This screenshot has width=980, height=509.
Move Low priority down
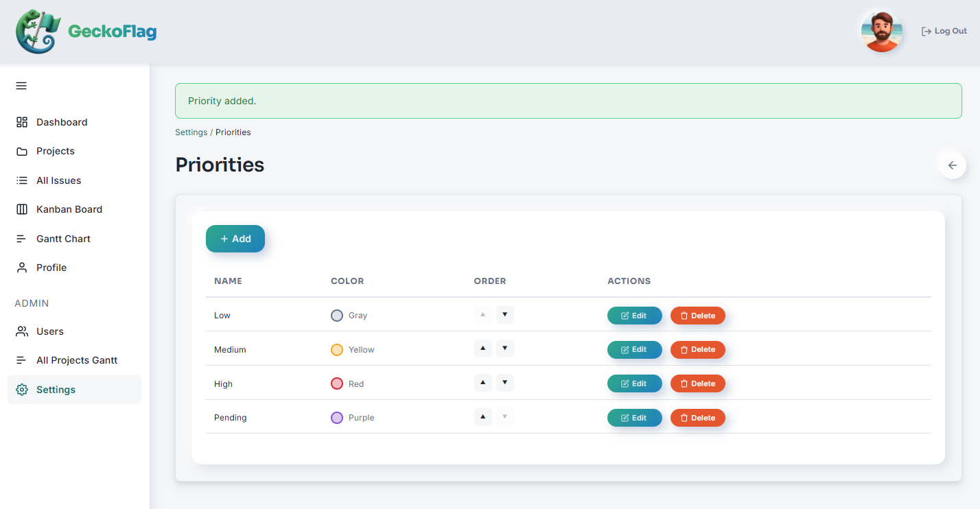(x=504, y=315)
